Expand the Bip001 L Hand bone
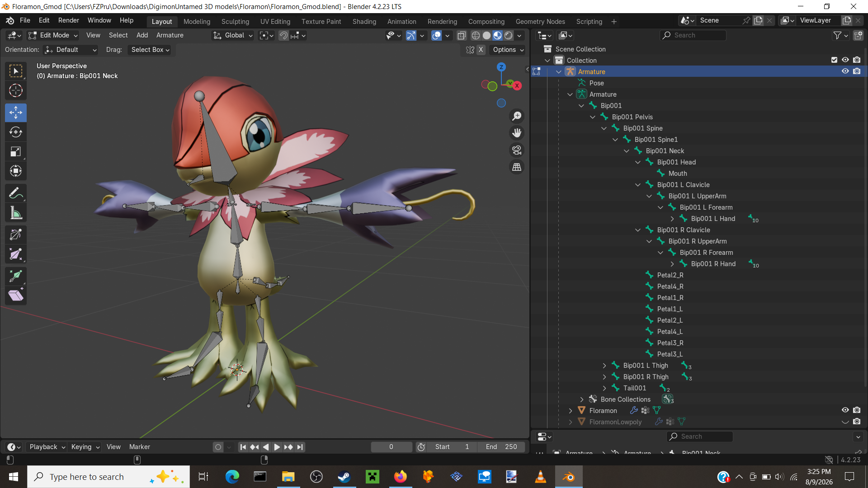 click(672, 219)
